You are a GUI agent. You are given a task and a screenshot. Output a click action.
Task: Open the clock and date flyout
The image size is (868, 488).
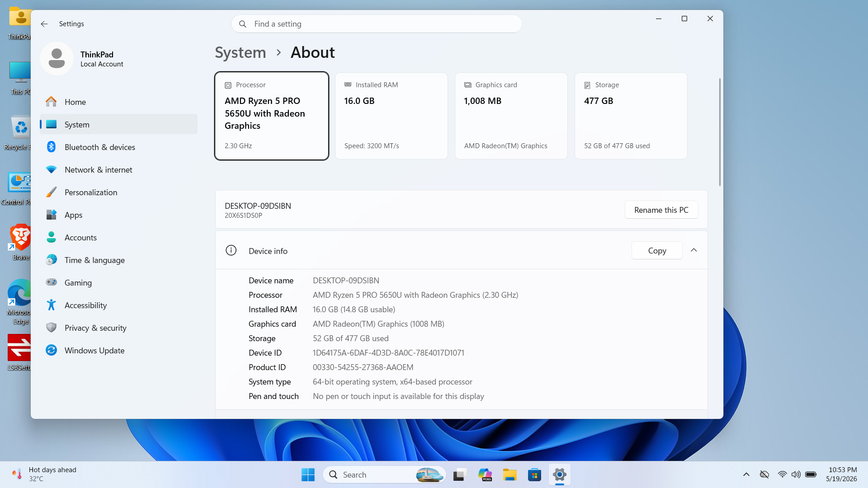[x=842, y=474]
